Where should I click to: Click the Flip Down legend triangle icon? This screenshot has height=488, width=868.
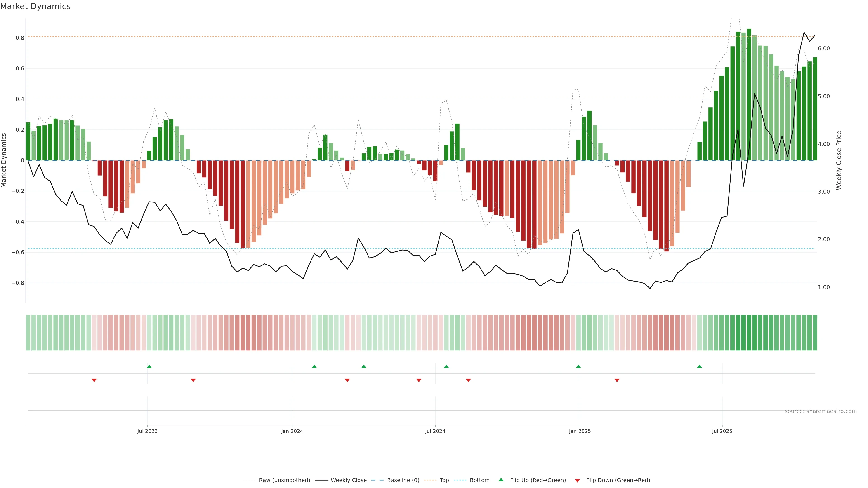[577, 480]
